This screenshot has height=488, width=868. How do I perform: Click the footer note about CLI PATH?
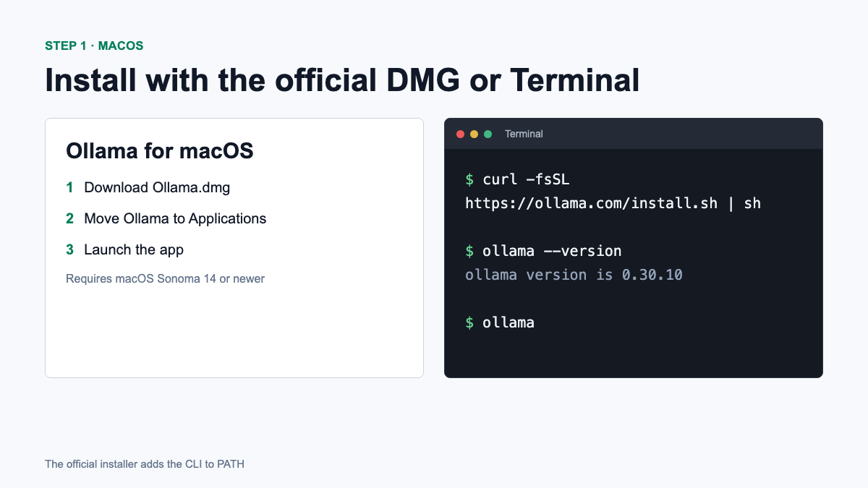pyautogui.click(x=145, y=464)
